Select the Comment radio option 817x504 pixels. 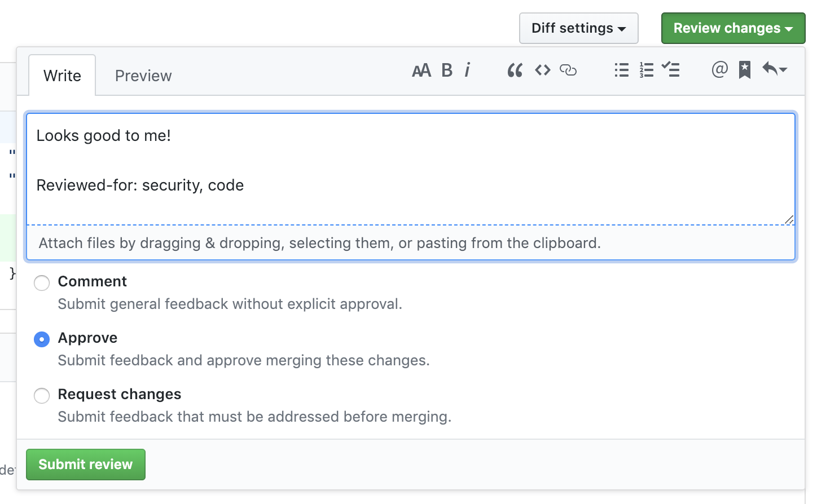point(42,282)
